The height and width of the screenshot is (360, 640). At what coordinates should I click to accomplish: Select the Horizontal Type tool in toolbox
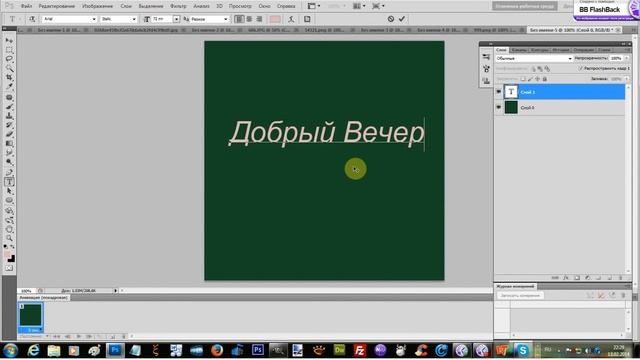[x=9, y=182]
